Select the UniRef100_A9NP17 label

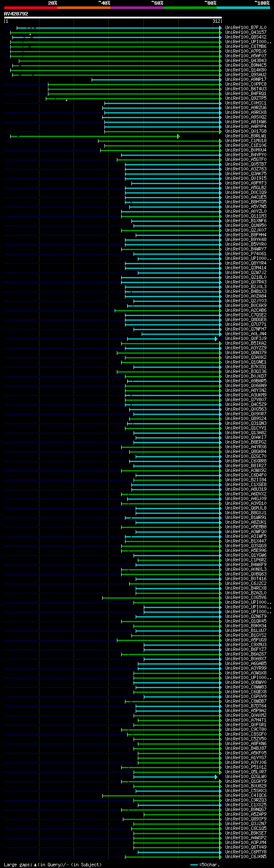click(x=246, y=79)
